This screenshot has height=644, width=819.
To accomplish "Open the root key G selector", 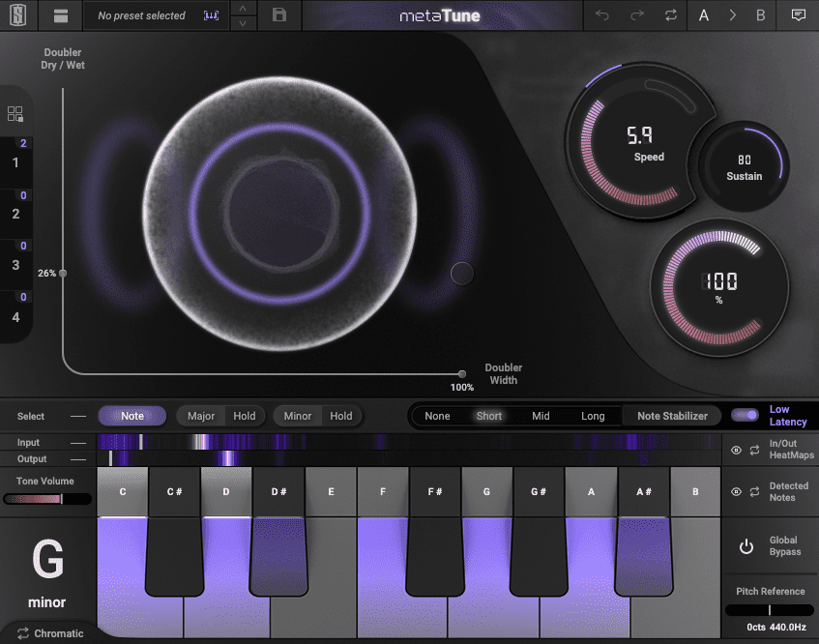I will coord(47,559).
